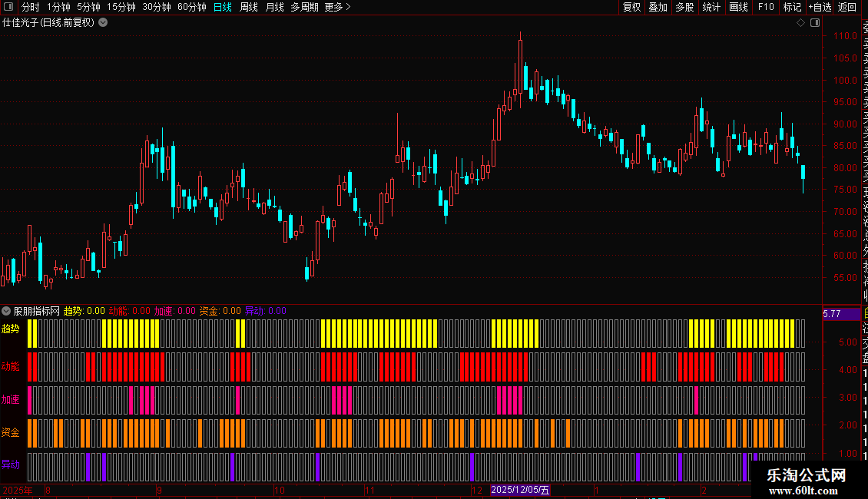
Task: Select the 30分钟 period
Action: coord(156,7)
